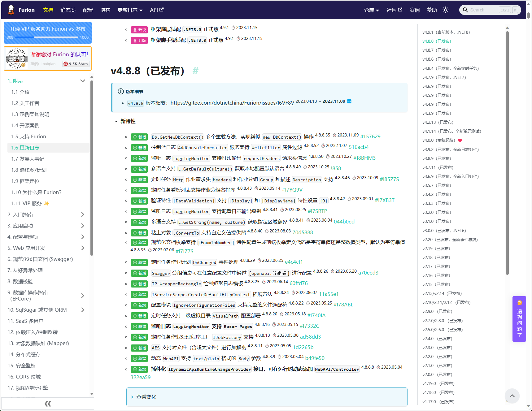Viewport: 532px width, 411px height.
Task: Open the 赞助 navbar item
Action: pyautogui.click(x=432, y=10)
